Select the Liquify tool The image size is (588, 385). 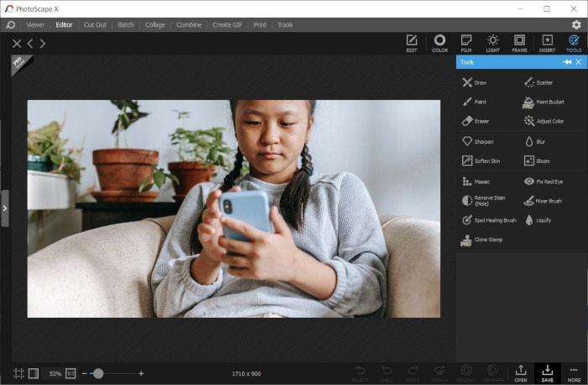[x=538, y=220]
